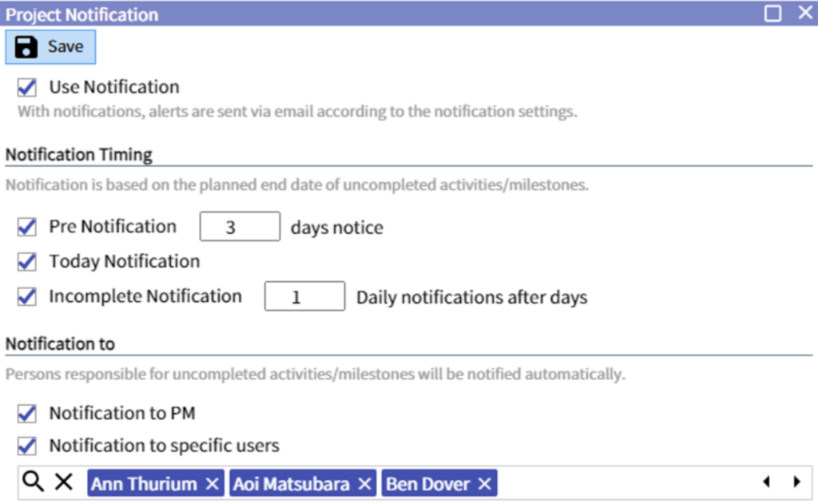Toggle Notification to specific users
The width and height of the screenshot is (818, 504).
pos(26,446)
